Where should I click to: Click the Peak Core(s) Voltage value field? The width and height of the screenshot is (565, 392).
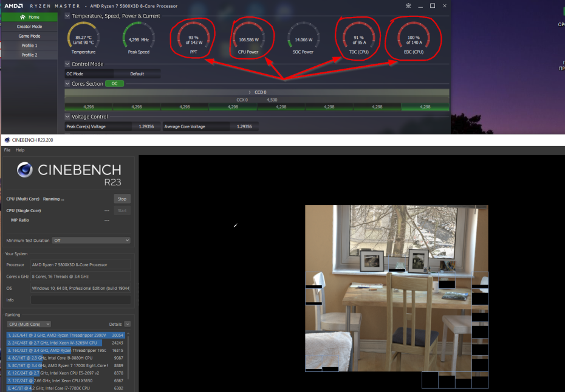point(146,126)
